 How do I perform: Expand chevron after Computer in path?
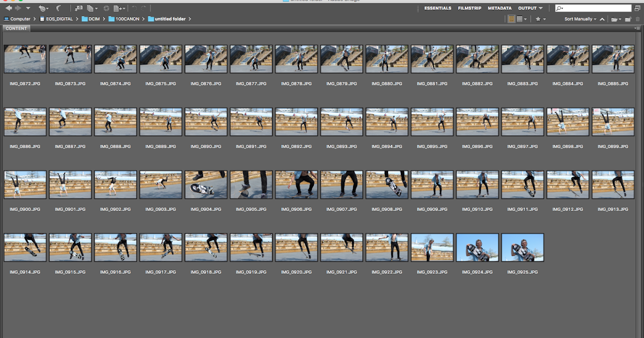tap(35, 19)
